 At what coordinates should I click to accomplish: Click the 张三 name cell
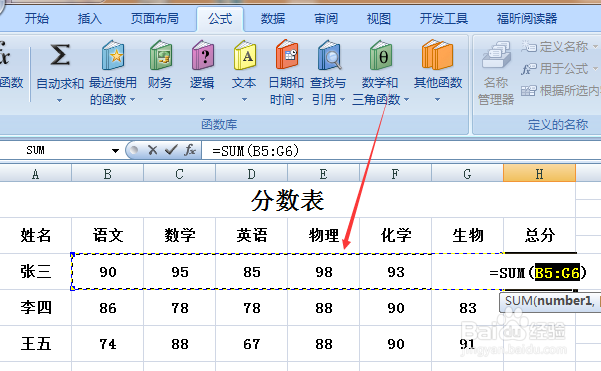pyautogui.click(x=36, y=272)
